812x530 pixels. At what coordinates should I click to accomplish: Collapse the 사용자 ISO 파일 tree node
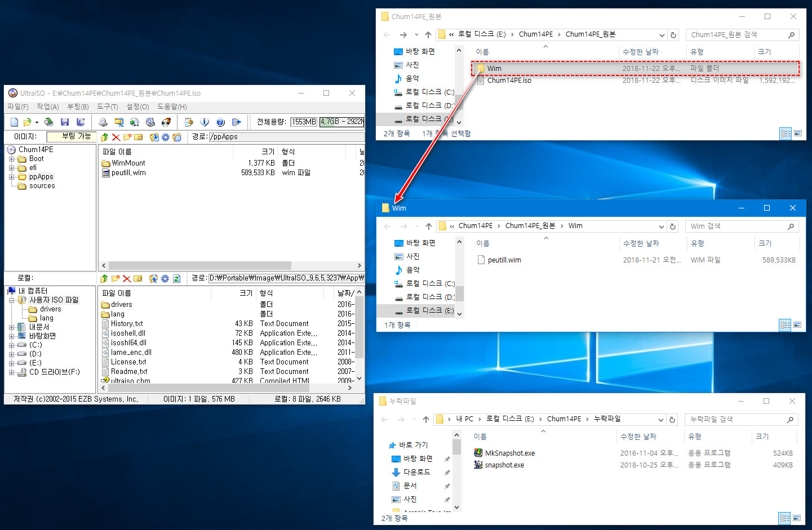click(11, 300)
